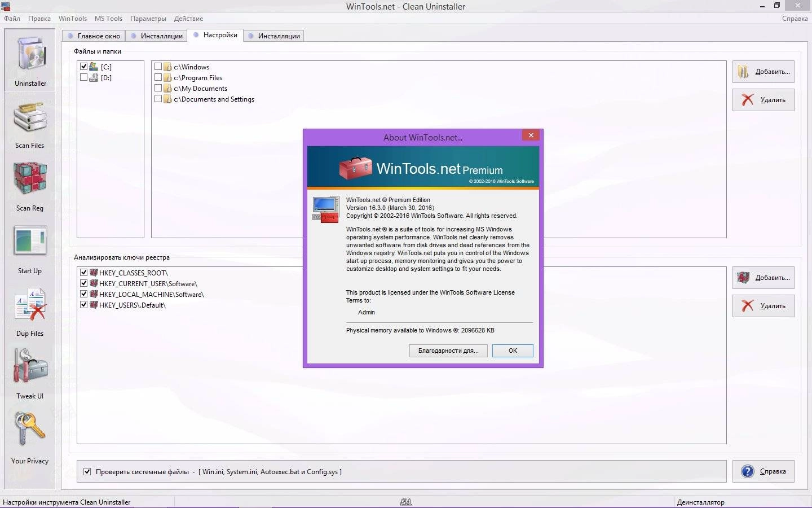Click Удалить button for registry keys
The width and height of the screenshot is (812, 508).
[764, 306]
